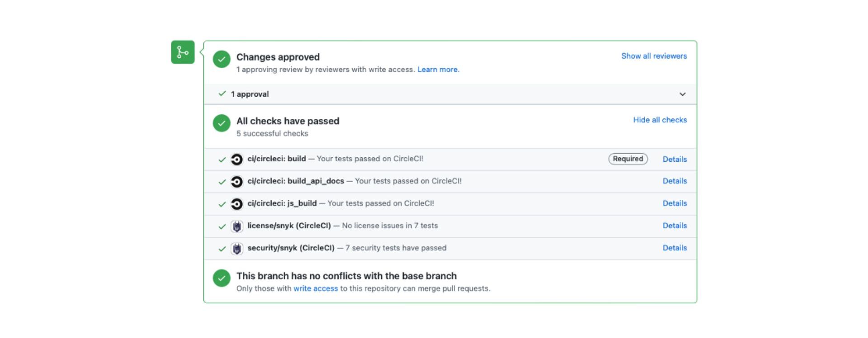Click the Required badge on build check

628,159
